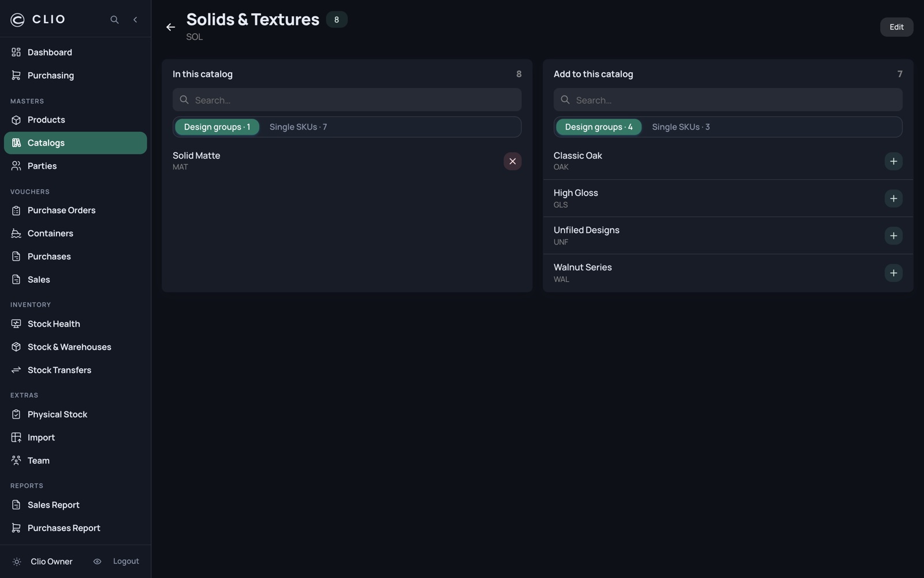Click the eye icon near Logout
The image size is (924, 578).
click(97, 562)
